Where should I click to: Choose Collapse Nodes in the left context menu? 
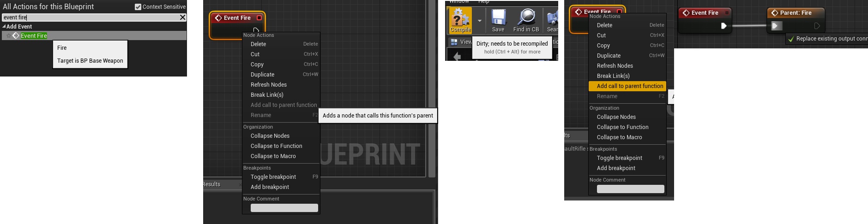[x=281, y=136]
